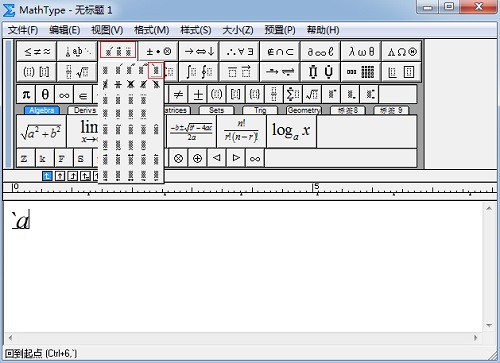Insert the n! over r!(n−r)! expression
500x363 pixels.
tap(241, 131)
